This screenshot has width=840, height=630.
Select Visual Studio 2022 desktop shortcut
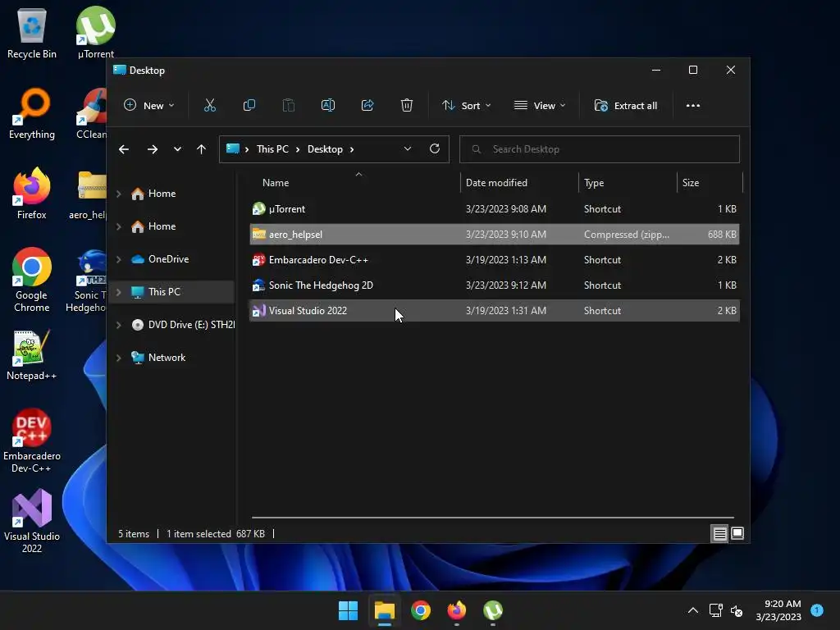click(x=32, y=521)
